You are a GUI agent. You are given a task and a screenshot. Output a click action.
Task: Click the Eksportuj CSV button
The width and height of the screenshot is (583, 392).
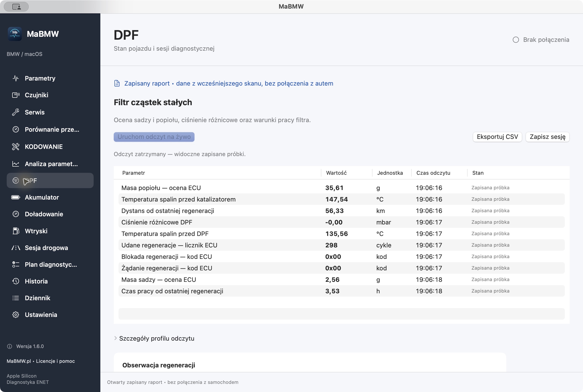point(497,137)
